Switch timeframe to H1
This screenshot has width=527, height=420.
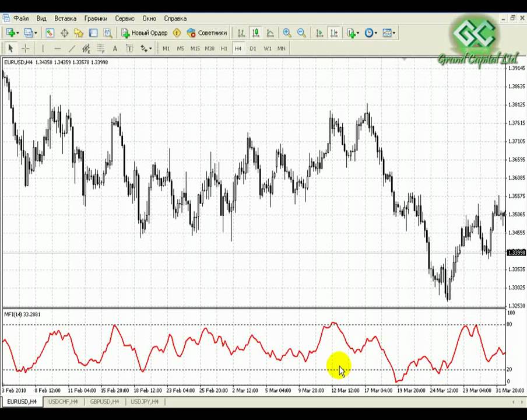tap(224, 48)
